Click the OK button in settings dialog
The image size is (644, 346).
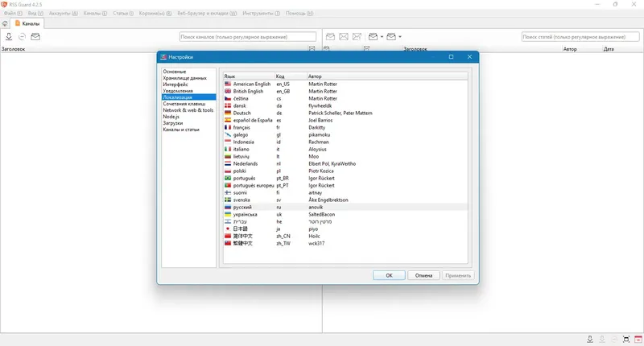(x=389, y=275)
